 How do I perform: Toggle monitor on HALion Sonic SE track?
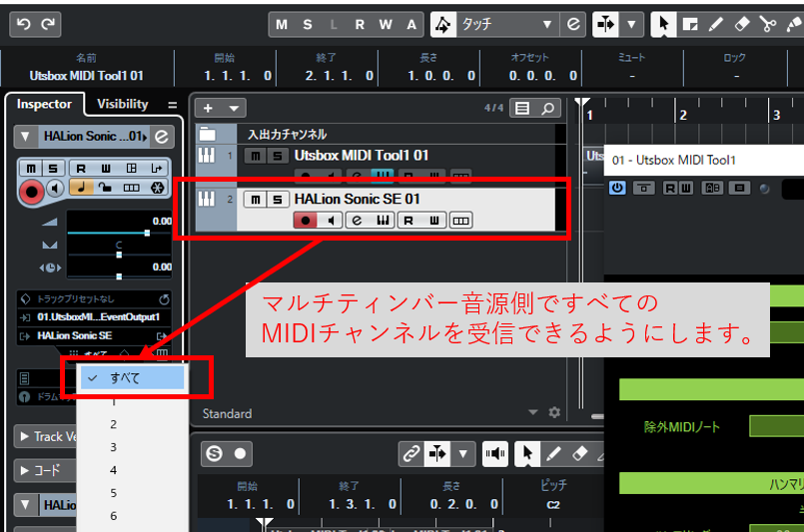click(331, 221)
